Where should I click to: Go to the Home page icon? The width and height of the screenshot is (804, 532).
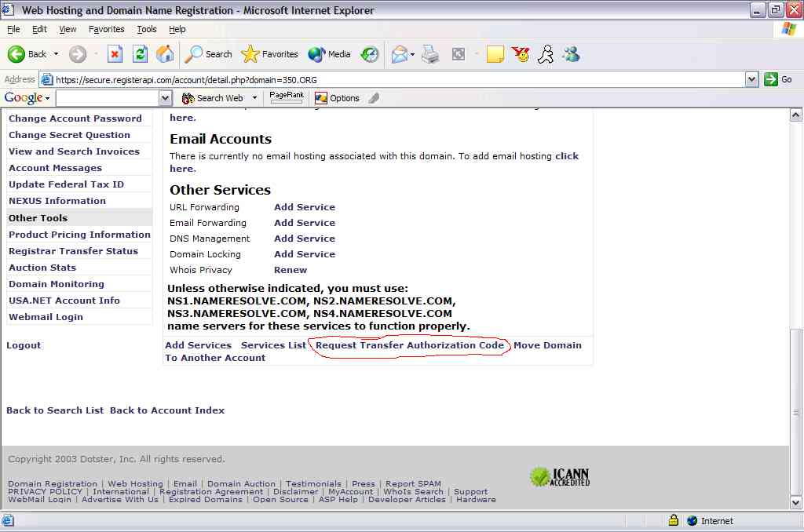coord(165,54)
